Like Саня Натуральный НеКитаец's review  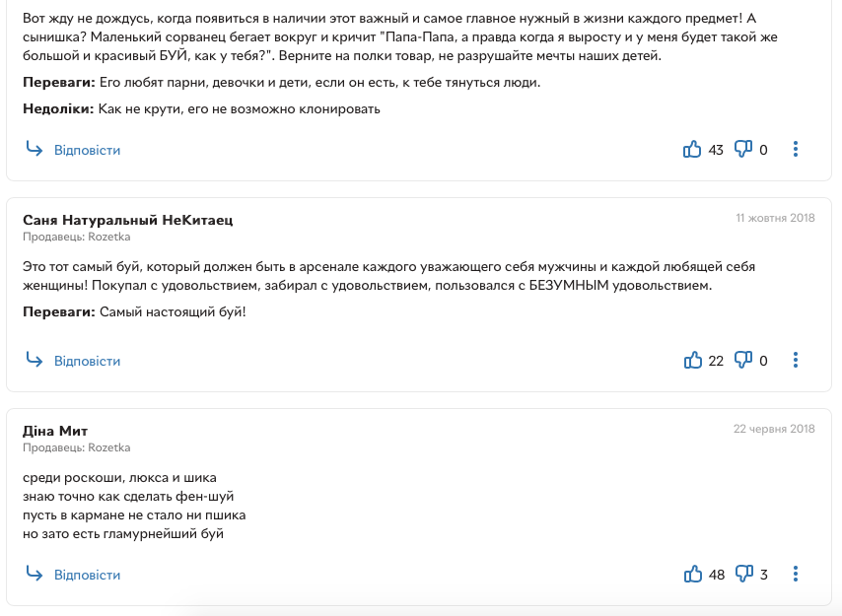[x=693, y=360]
